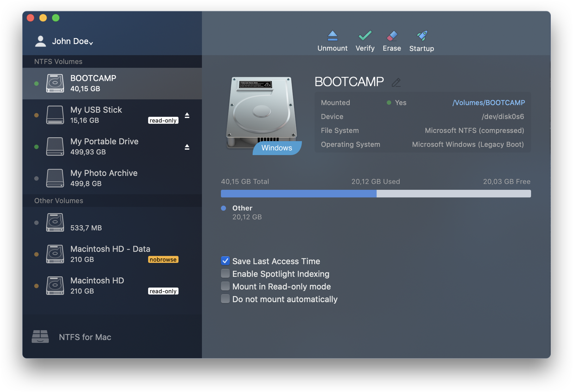Click the Windows badge on the drive image
Screen dimensions: 573x392
(x=277, y=148)
